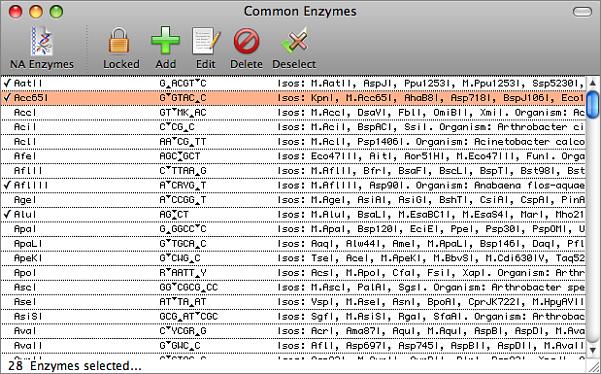Image resolution: width=601 pixels, height=374 pixels.
Task: Click the isoschizomer text starting with VspI
Action: pyautogui.click(x=431, y=302)
